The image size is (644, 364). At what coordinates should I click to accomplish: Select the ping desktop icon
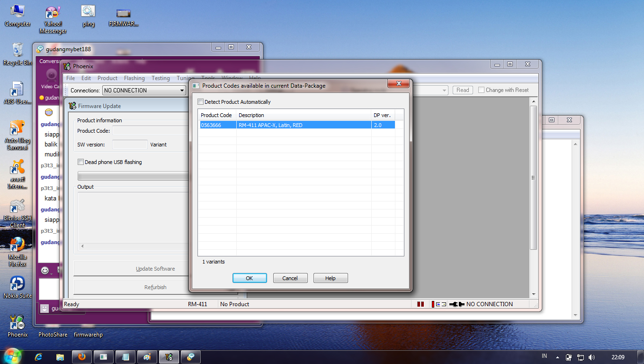pyautogui.click(x=88, y=16)
